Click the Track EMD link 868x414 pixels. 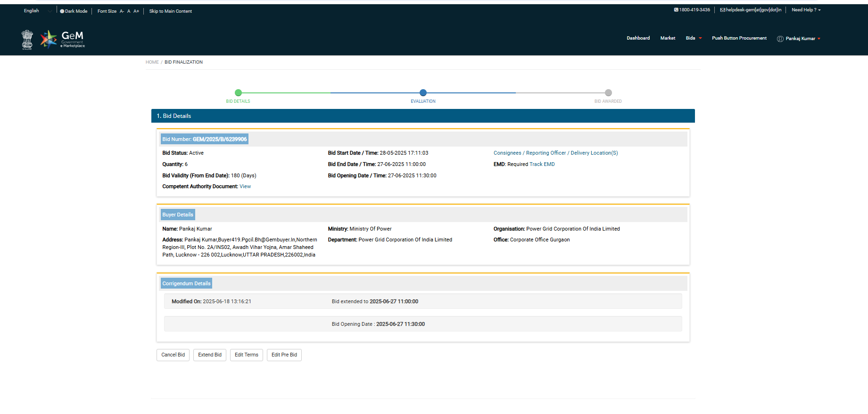[542, 165]
